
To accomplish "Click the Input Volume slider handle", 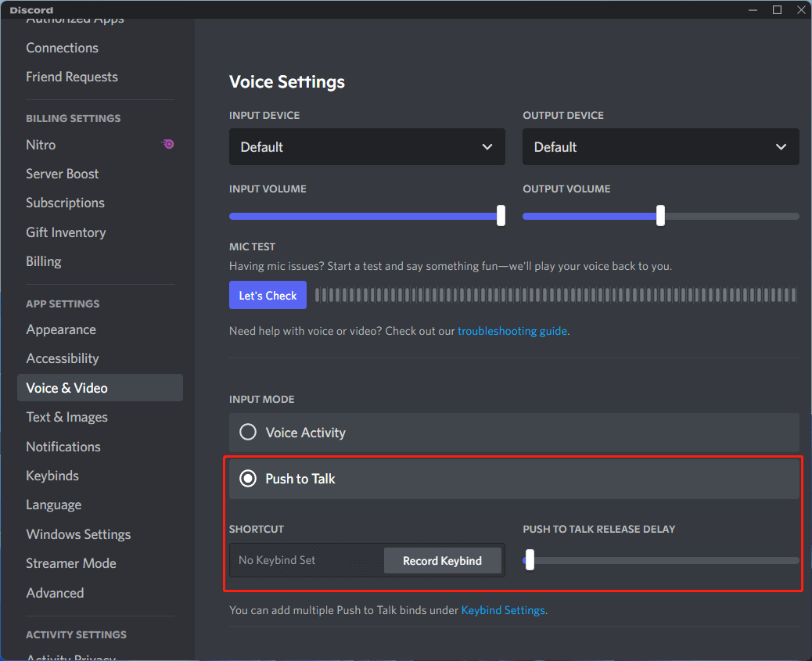I will click(501, 216).
